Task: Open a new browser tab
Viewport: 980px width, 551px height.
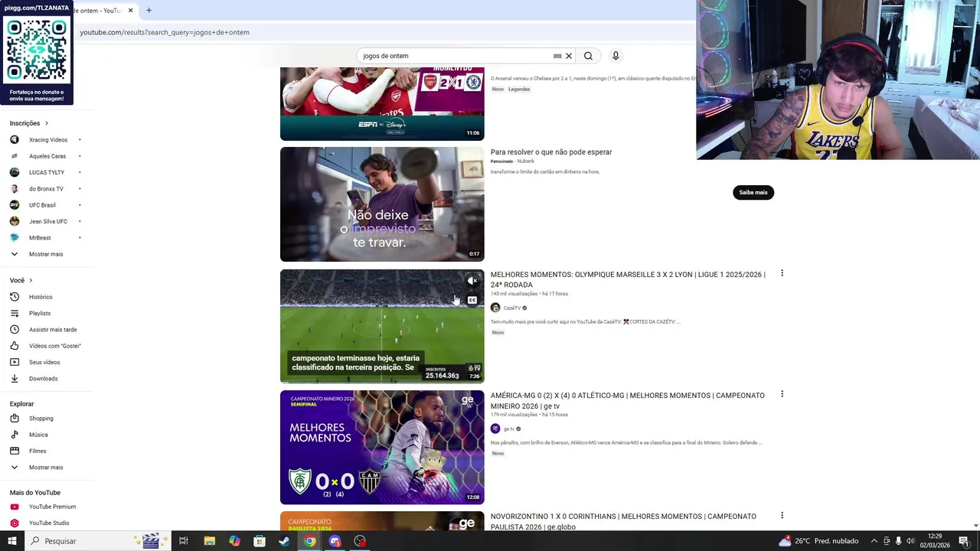Action: pyautogui.click(x=149, y=11)
